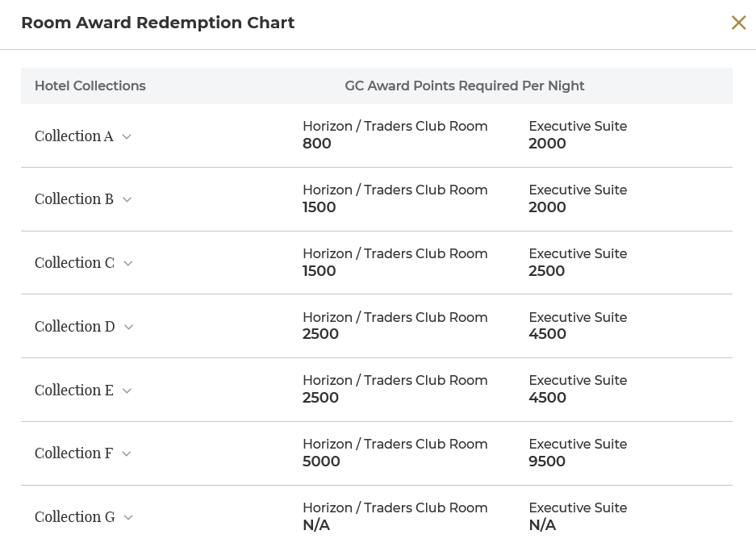Expand the Collection D chevron
The image size is (756, 543).
click(x=128, y=327)
